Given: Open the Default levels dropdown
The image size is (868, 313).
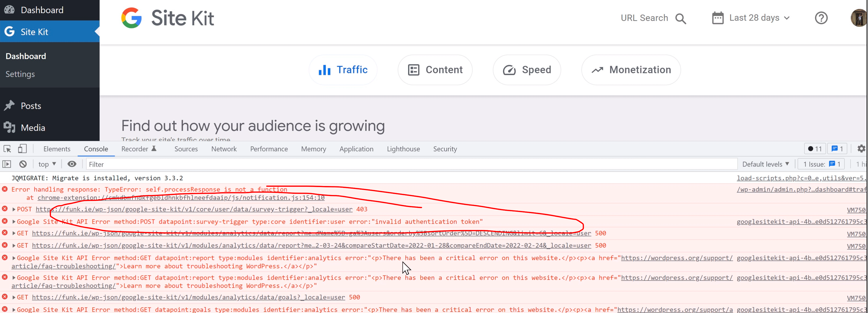Looking at the screenshot, I should click(765, 164).
